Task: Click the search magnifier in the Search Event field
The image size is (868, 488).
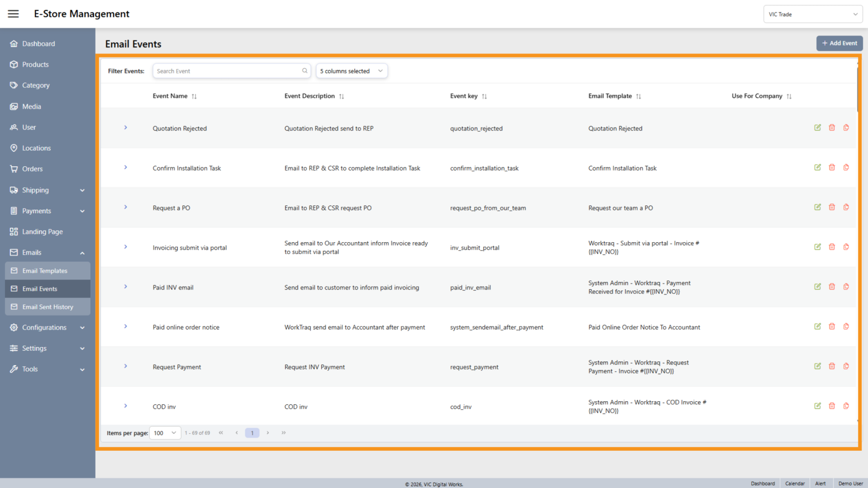Action: tap(304, 71)
